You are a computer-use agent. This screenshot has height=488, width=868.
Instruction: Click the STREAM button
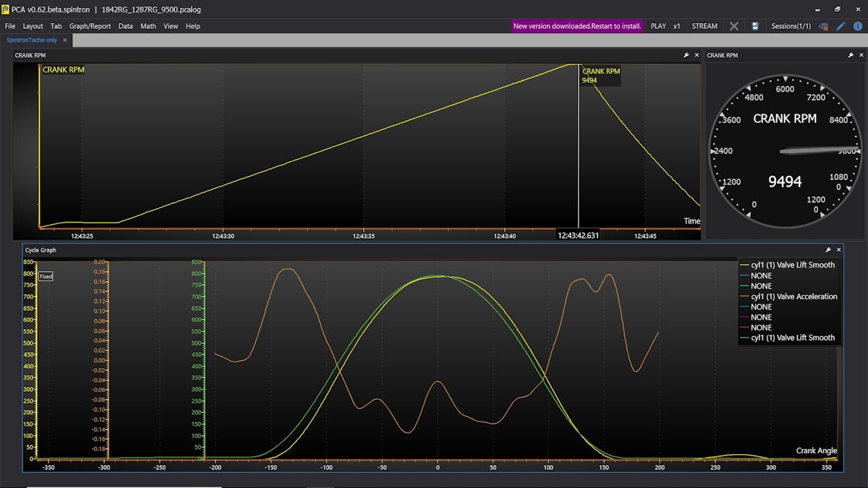pos(705,26)
